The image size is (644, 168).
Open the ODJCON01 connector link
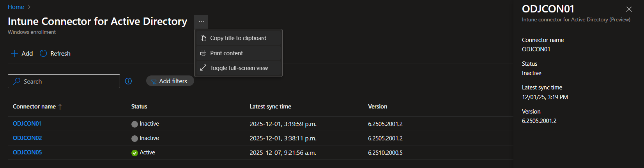pyautogui.click(x=27, y=124)
